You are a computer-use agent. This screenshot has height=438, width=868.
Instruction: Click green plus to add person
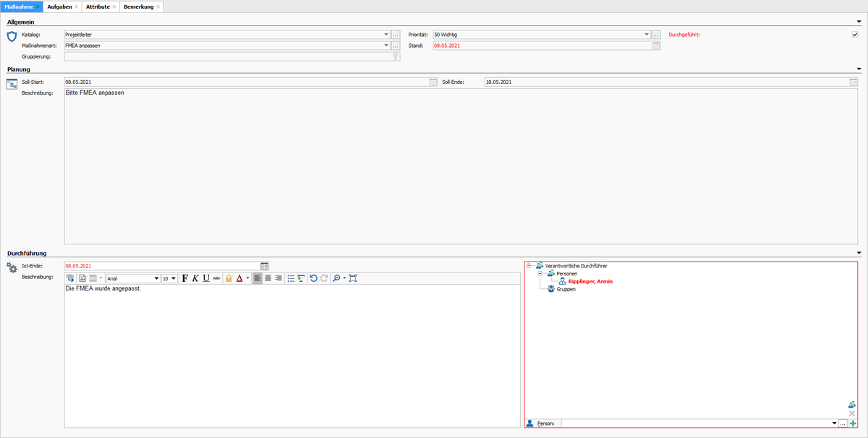[x=852, y=424]
